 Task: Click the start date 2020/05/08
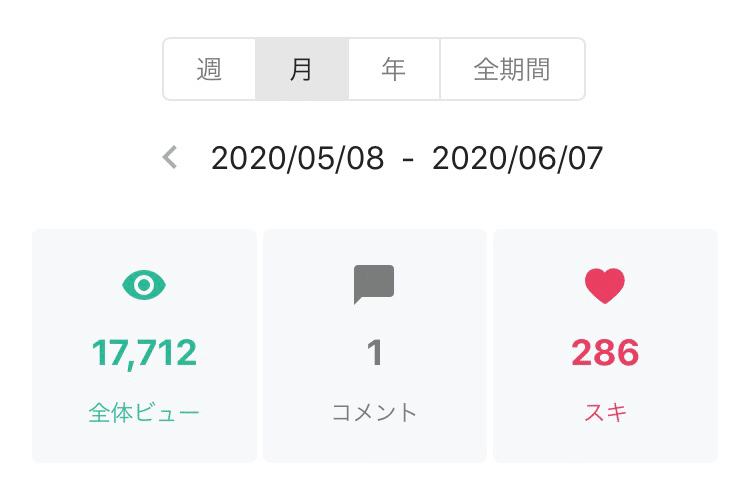[297, 158]
